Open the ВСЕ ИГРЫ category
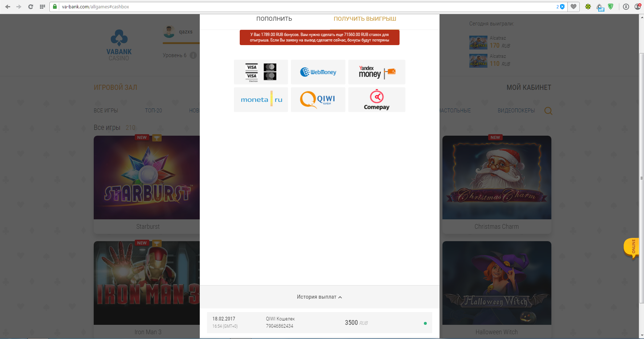Image resolution: width=644 pixels, height=339 pixels. (106, 111)
